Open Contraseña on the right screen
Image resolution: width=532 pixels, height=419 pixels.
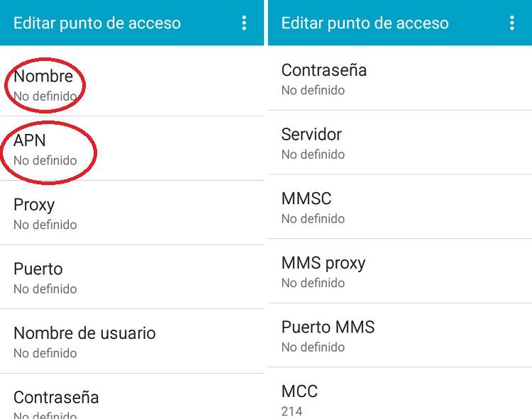(400, 78)
